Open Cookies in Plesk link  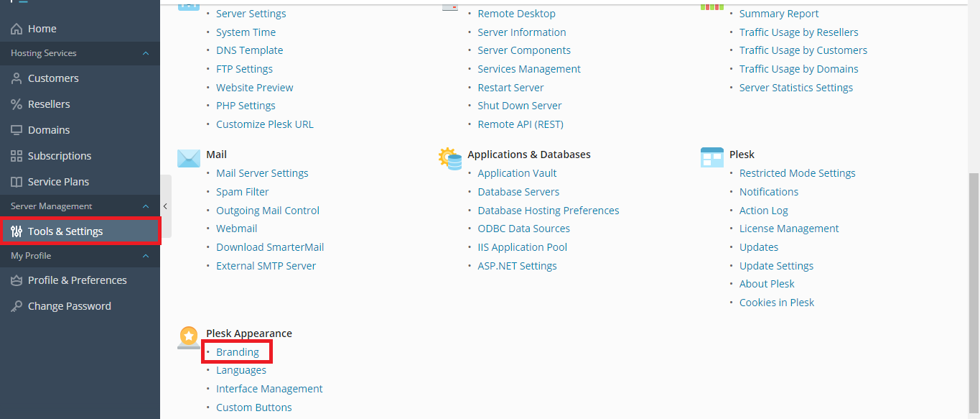pos(777,303)
